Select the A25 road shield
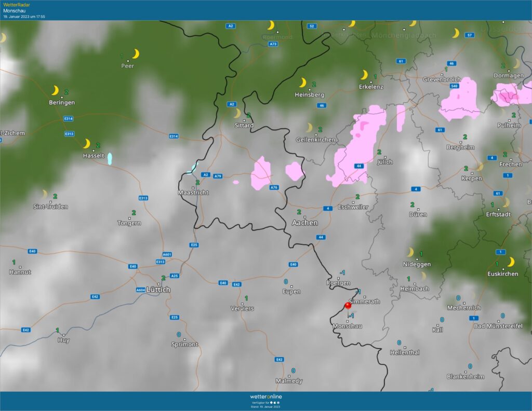This screenshot has height=411, width=532. 175,276
